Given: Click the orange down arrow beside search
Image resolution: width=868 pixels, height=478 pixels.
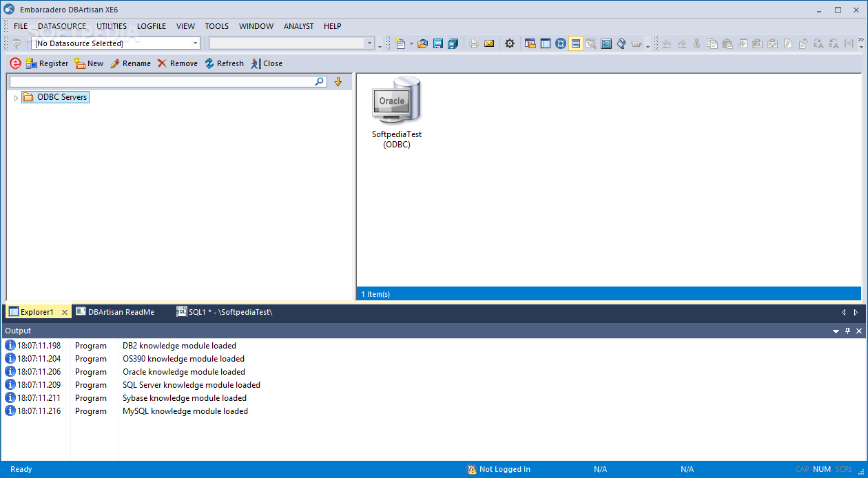Looking at the screenshot, I should tap(338, 81).
